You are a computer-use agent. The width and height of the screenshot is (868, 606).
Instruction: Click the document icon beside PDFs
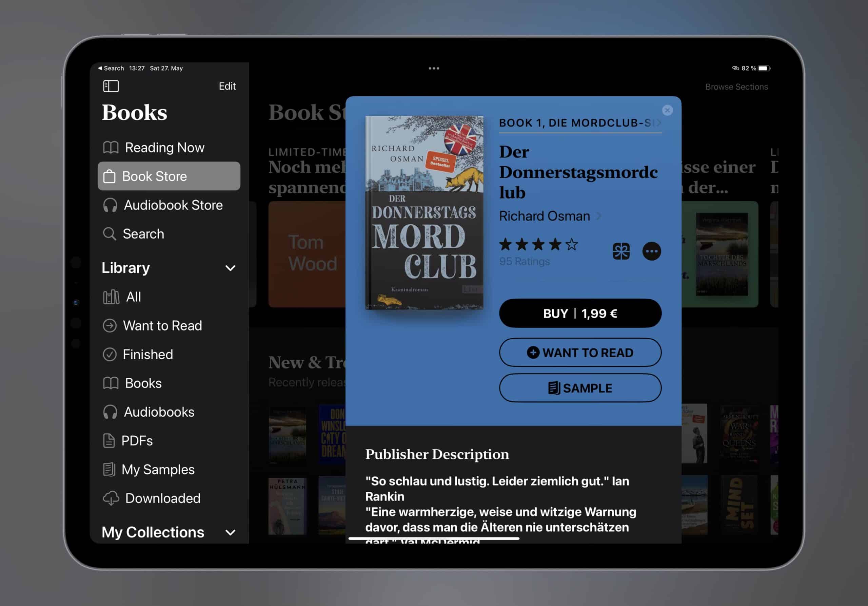(109, 441)
